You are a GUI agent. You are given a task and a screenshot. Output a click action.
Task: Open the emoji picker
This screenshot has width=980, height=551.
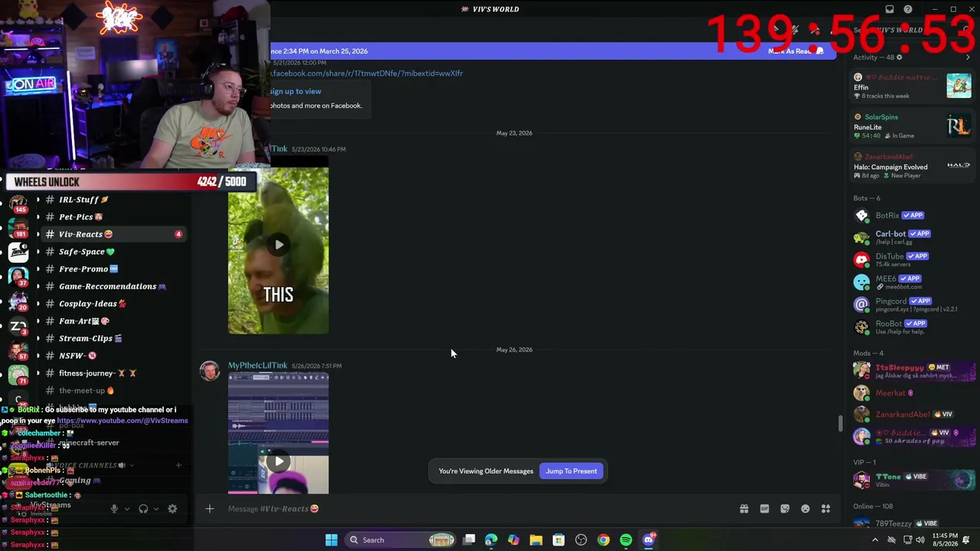pyautogui.click(x=805, y=509)
